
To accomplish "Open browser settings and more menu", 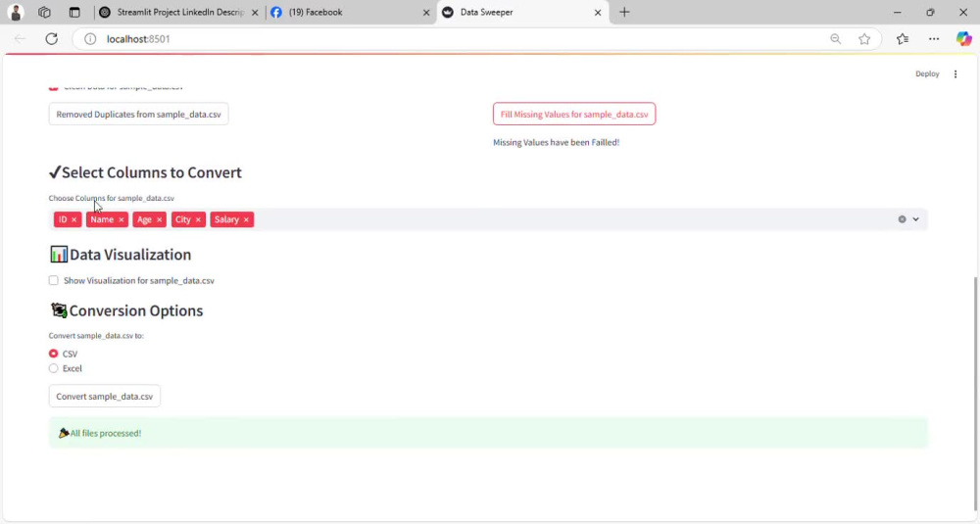I will point(934,39).
